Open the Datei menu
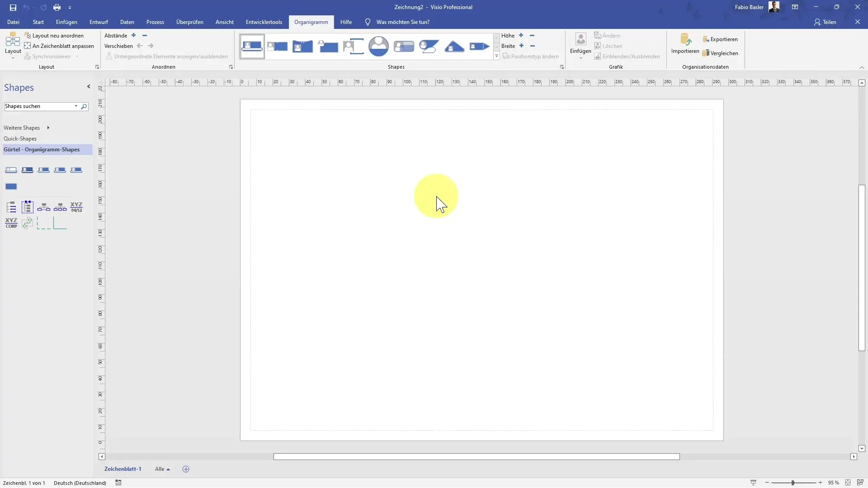 [13, 22]
